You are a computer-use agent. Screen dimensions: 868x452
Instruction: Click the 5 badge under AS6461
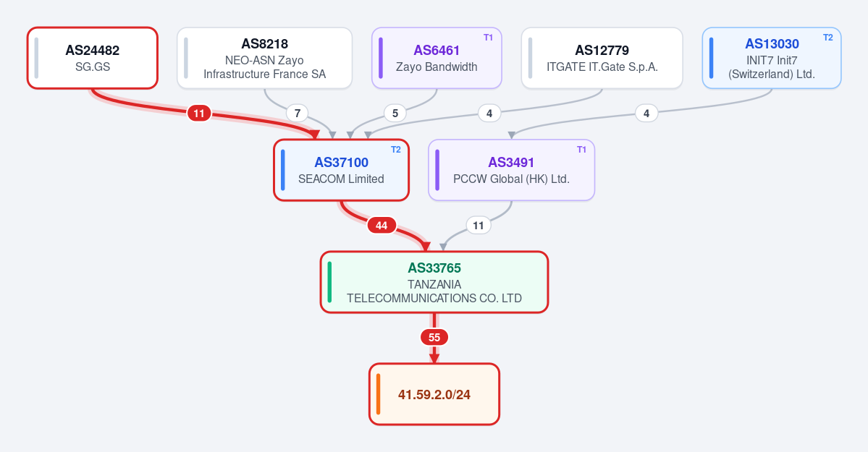[x=395, y=114]
